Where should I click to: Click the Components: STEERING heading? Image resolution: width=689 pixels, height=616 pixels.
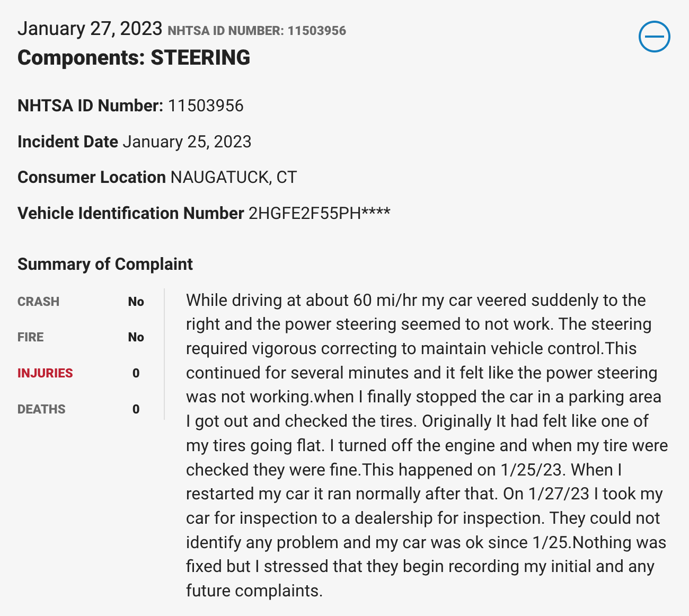pyautogui.click(x=134, y=57)
